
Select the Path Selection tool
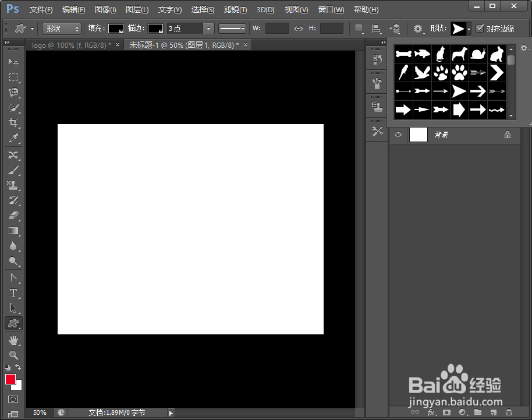click(13, 308)
